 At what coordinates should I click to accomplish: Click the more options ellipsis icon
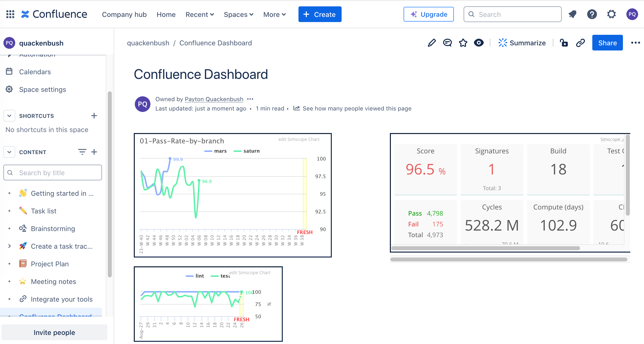click(x=635, y=43)
